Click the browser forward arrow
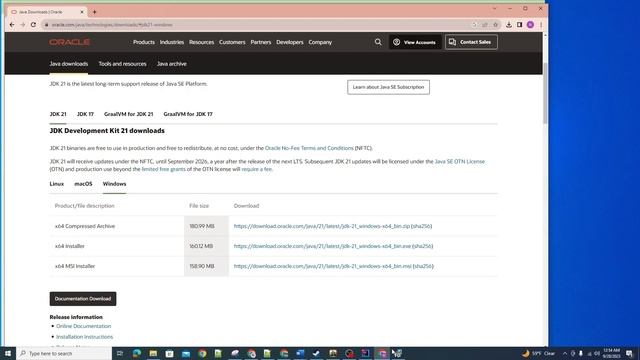The width and height of the screenshot is (640, 360). click(22, 25)
